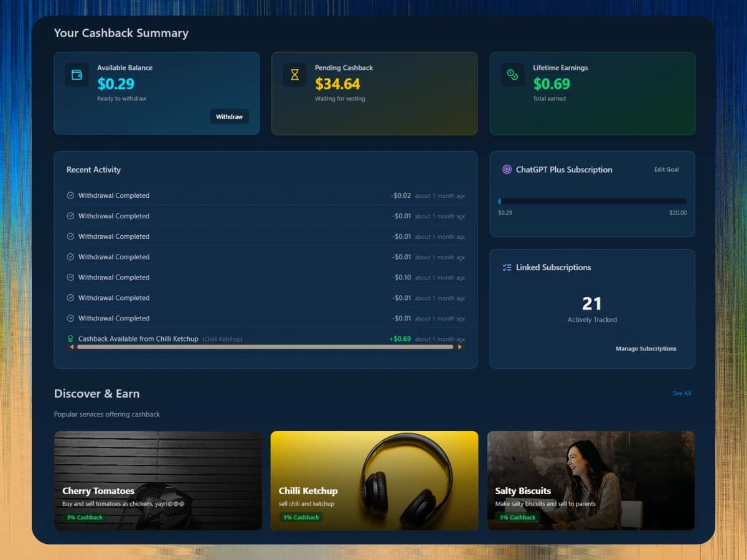Viewport: 747px width, 560px height.
Task: Click the Recent Activity horizontal scrollbar track
Action: [x=265, y=347]
